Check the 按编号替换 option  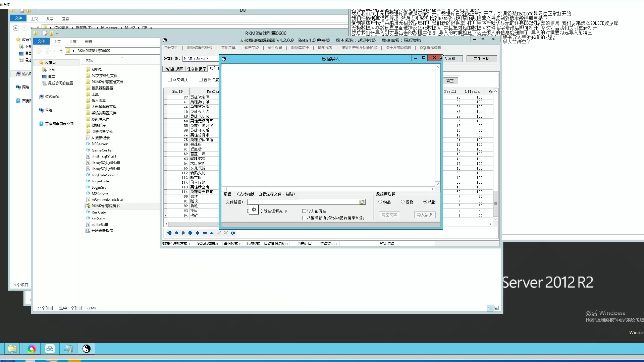coord(304,218)
